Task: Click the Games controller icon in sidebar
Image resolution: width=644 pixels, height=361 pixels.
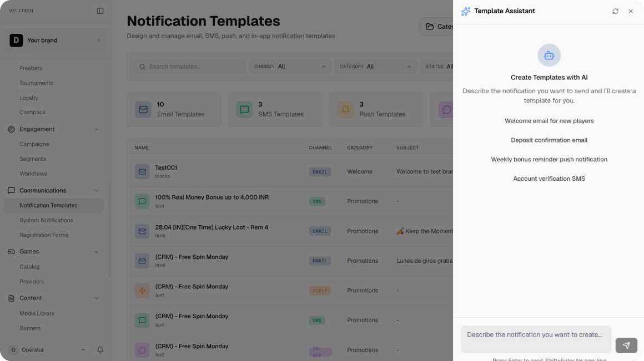Action: pyautogui.click(x=11, y=251)
